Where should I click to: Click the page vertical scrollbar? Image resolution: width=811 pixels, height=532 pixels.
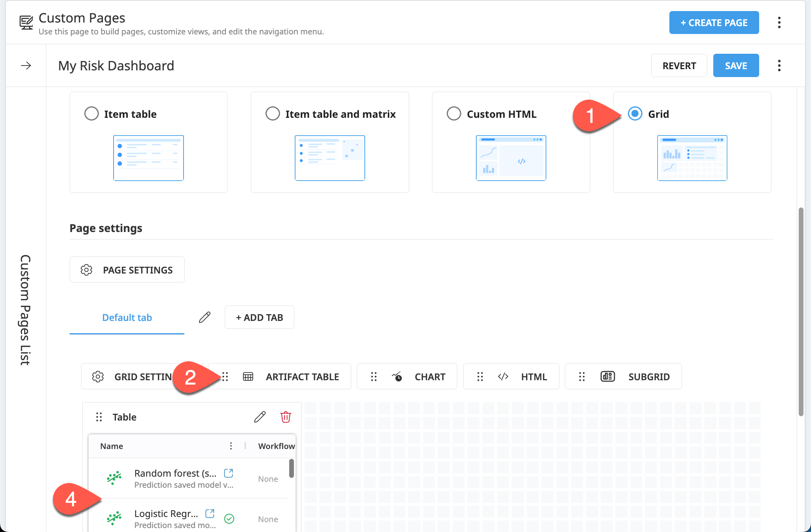[801, 311]
